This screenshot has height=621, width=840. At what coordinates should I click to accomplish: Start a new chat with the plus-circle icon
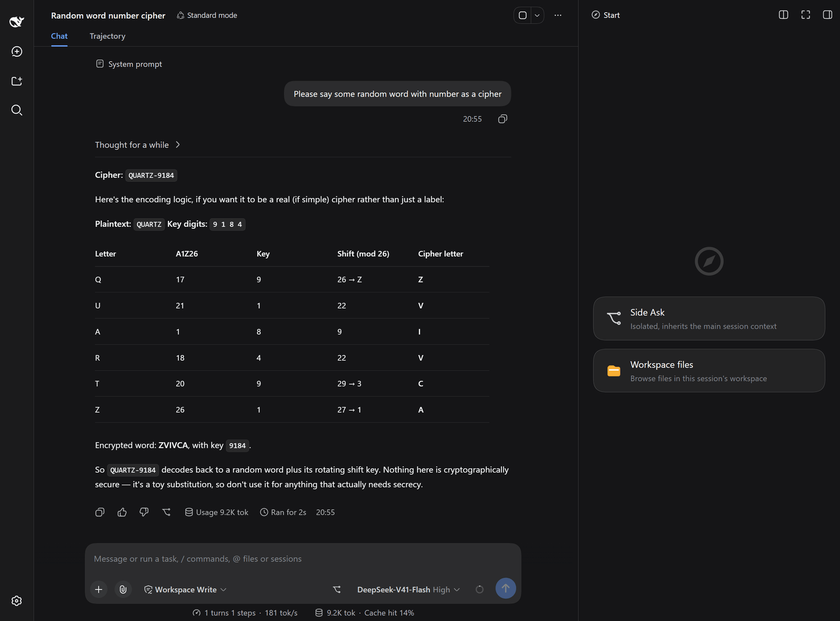point(17,51)
